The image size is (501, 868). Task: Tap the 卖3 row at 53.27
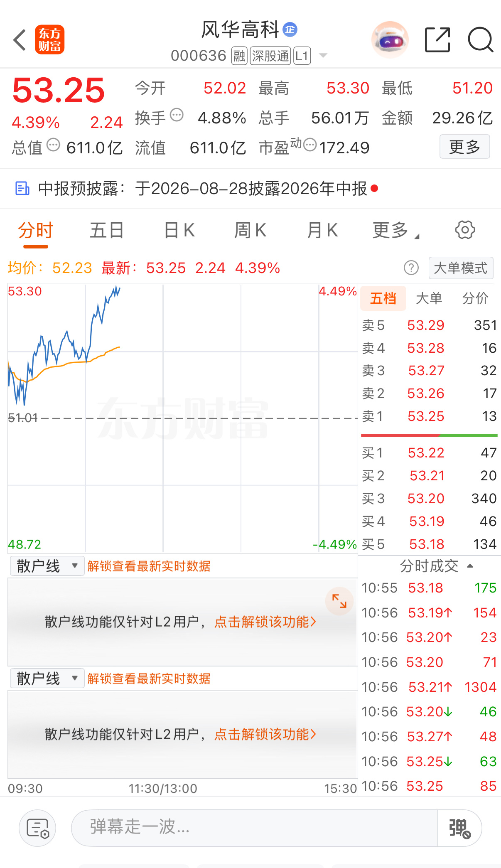click(429, 370)
